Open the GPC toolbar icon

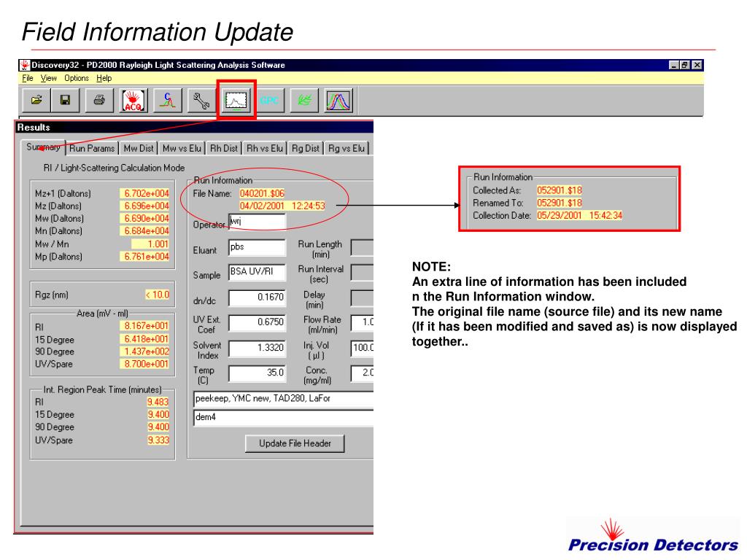[270, 101]
